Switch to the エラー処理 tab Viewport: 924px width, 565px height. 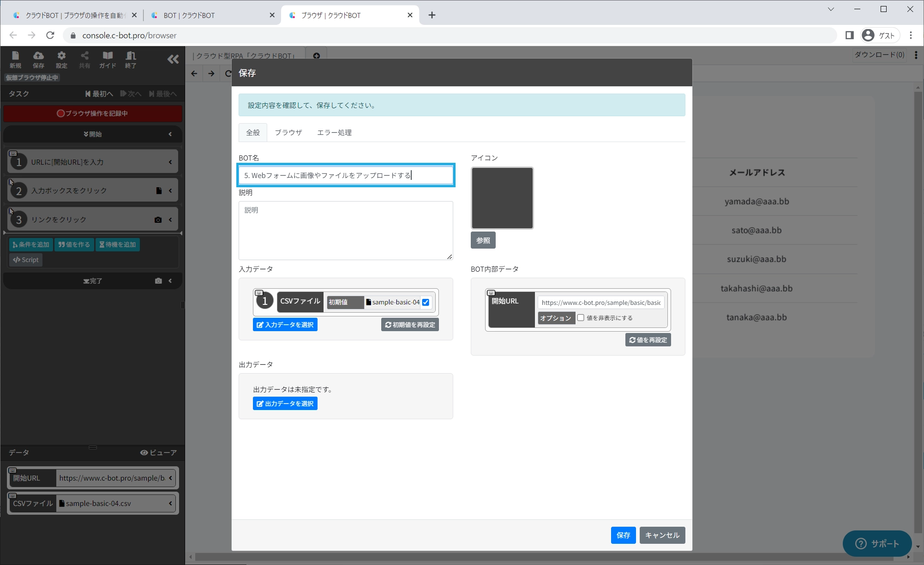[x=334, y=132]
